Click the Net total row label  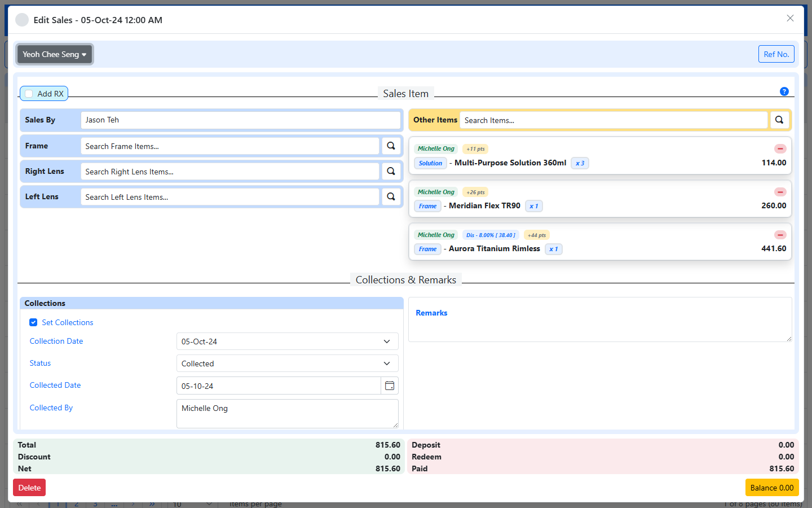coord(25,468)
